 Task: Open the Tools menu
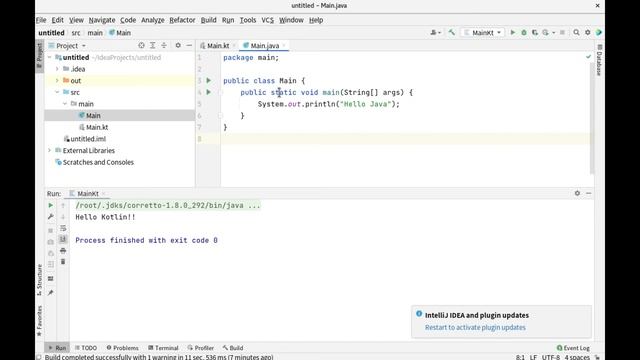(248, 20)
